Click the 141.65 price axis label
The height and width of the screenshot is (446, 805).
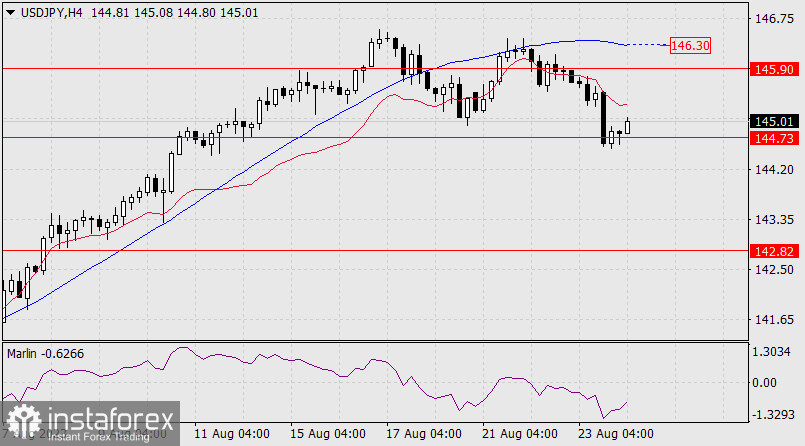click(x=774, y=320)
